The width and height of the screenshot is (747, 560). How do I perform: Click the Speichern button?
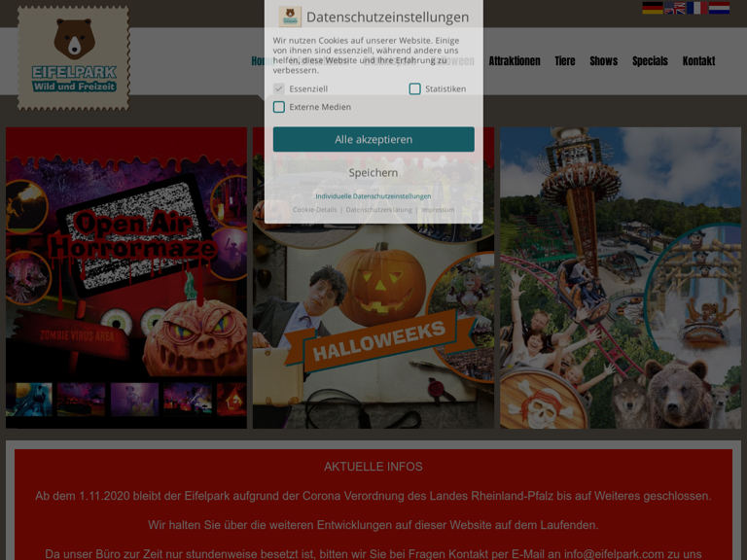tap(373, 173)
